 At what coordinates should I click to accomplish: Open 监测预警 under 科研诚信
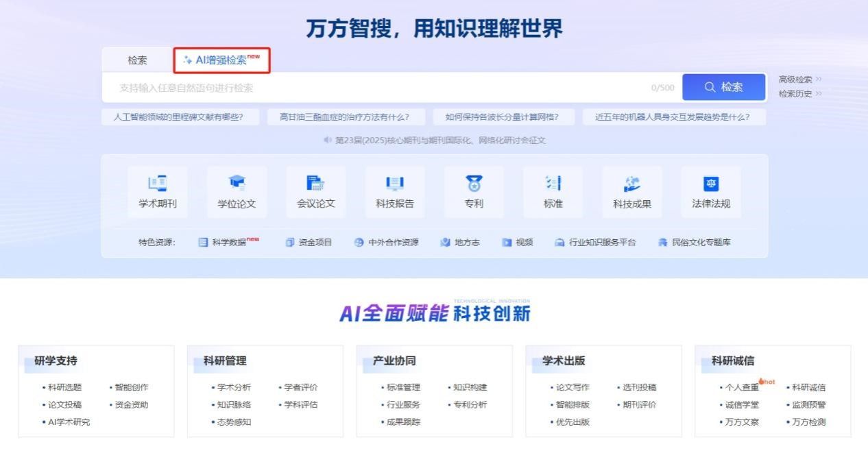[809, 404]
